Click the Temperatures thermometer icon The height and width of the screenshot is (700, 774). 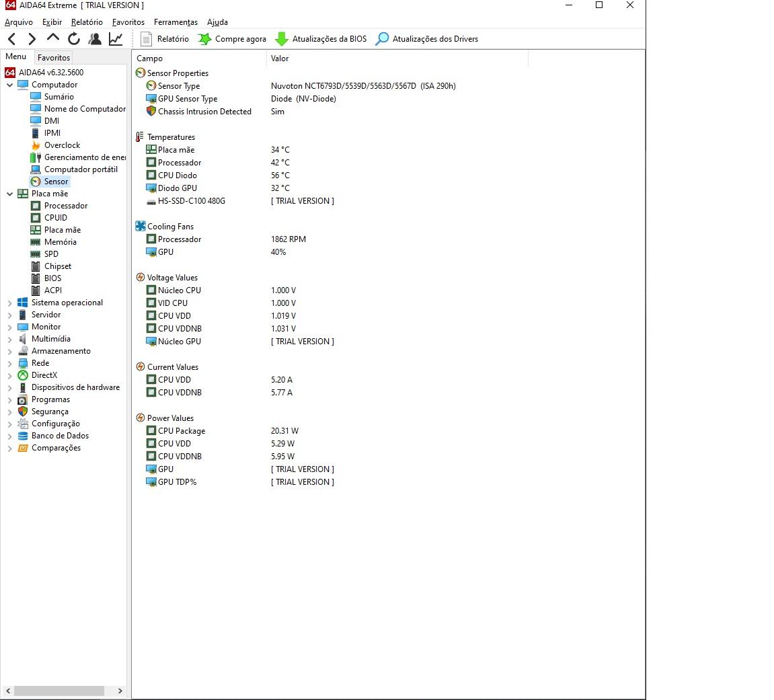(x=140, y=137)
